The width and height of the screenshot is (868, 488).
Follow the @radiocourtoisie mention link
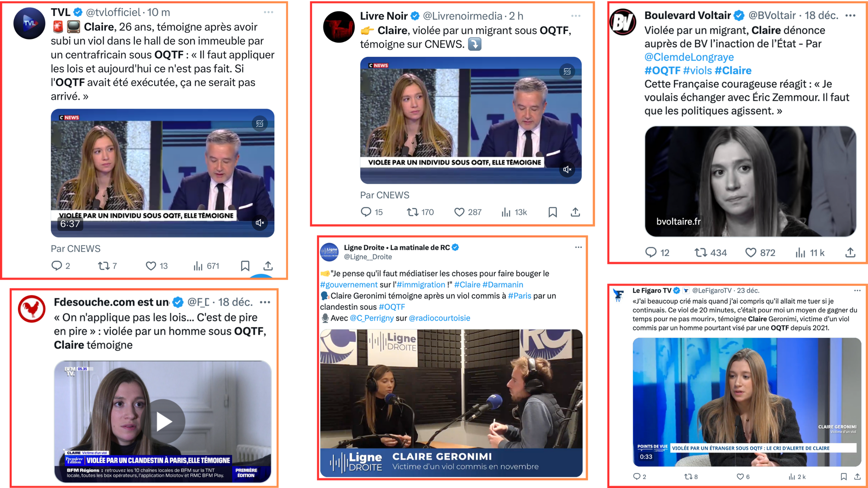[439, 318]
